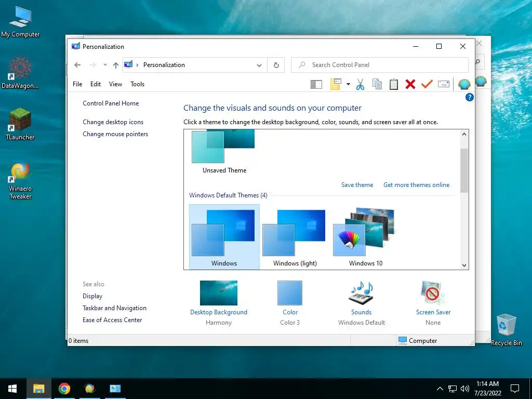Open Winaero Tweaker taskbar icon
This screenshot has height=399, width=532.
click(89, 389)
